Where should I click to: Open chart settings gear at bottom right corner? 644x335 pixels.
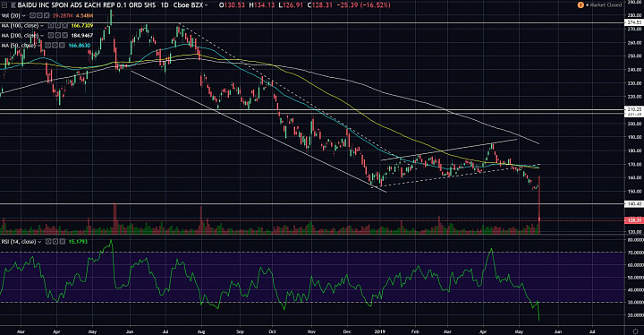click(x=635, y=331)
